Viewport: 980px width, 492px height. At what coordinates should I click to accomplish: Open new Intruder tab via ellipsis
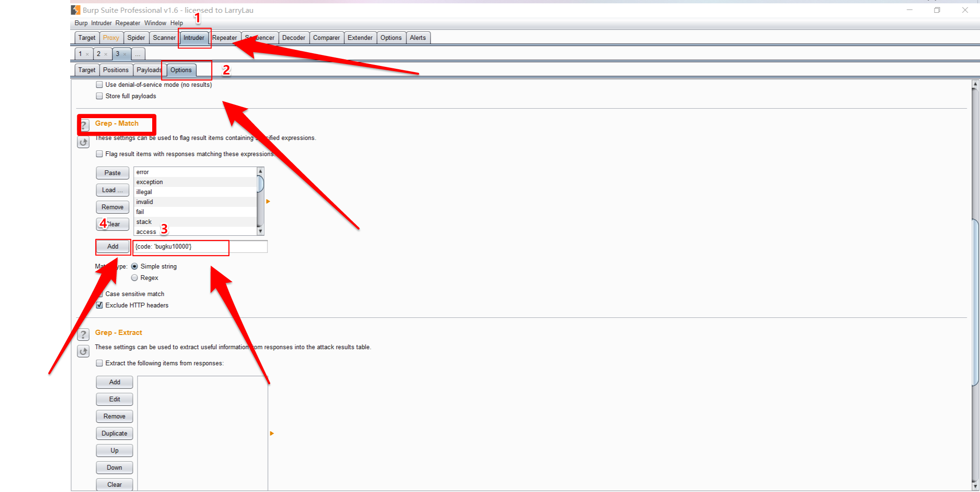pos(138,54)
